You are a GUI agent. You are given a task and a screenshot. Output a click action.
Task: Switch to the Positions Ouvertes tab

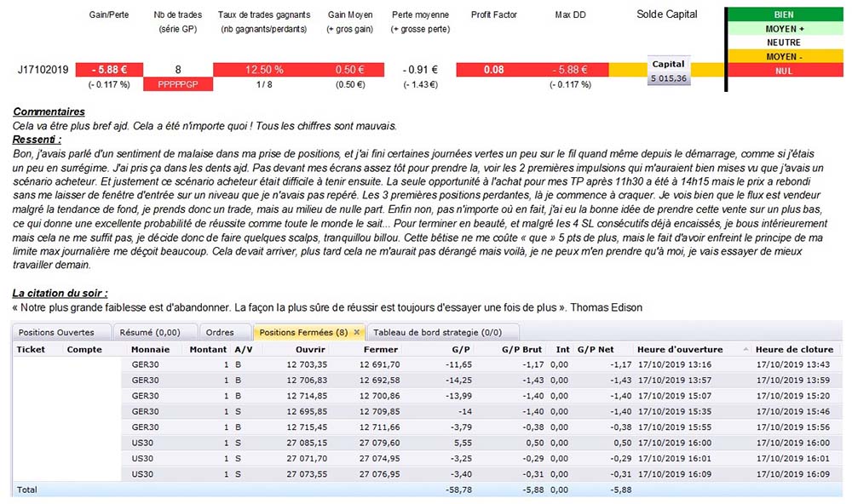pyautogui.click(x=56, y=332)
